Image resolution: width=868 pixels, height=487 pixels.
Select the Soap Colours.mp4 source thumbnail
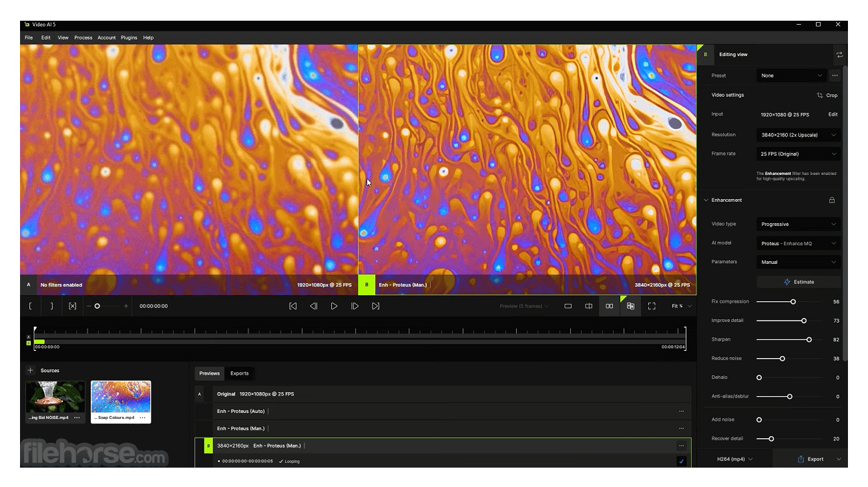(121, 397)
